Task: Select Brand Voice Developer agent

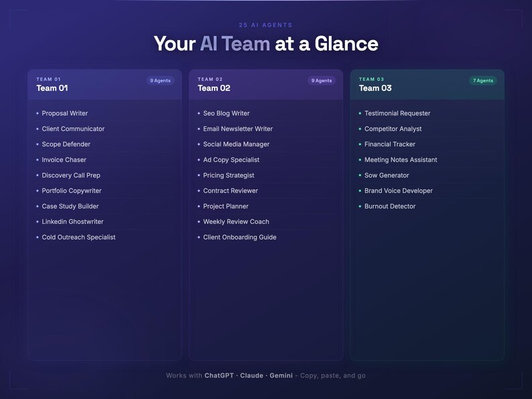Action: click(x=398, y=191)
